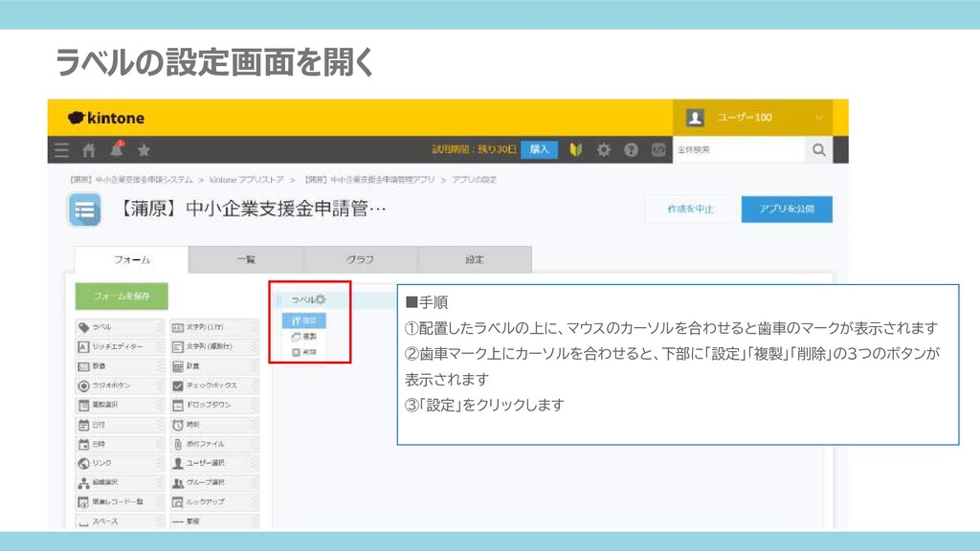Switch to the グラフ tab
Viewport: 980px width, 551px height.
tap(360, 259)
